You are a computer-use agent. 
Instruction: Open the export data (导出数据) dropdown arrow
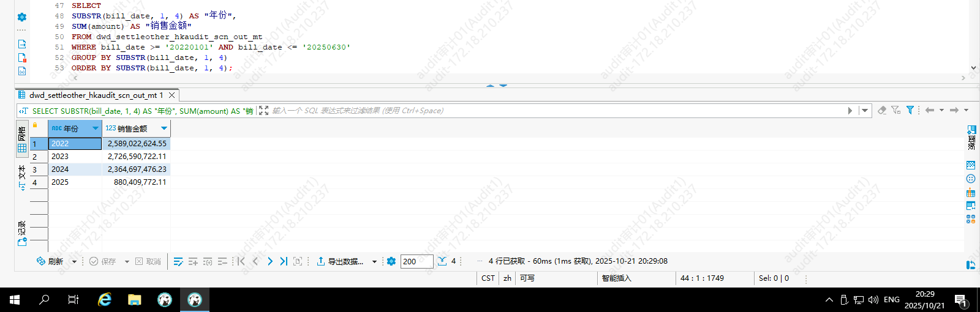click(374, 262)
